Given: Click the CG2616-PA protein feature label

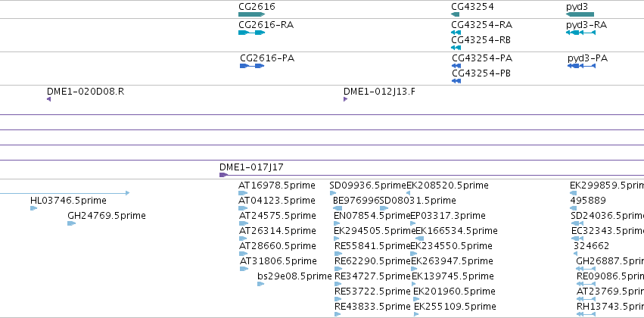Looking at the screenshot, I should 267,58.
